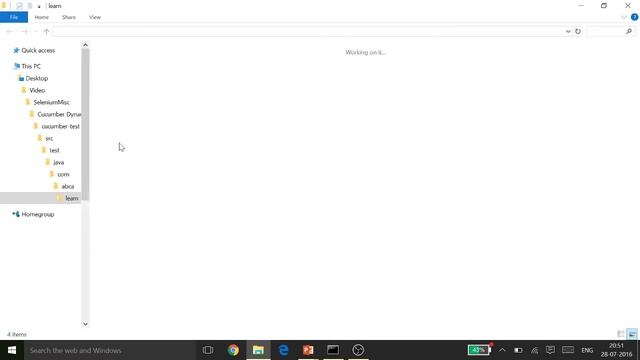Switch to the View ribbon tab
Viewport: 640px width, 360px height.
tap(95, 17)
